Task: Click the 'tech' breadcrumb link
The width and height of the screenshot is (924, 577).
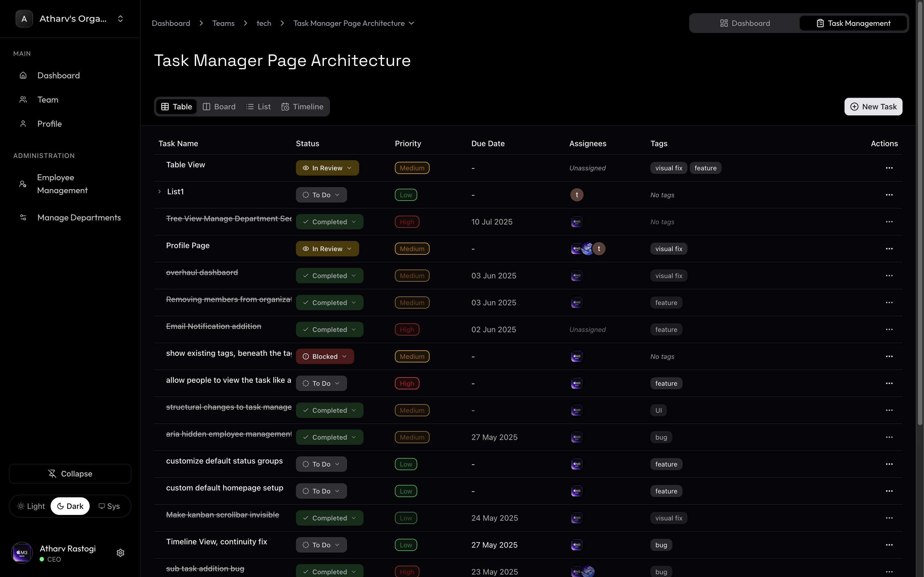Action: tap(263, 23)
